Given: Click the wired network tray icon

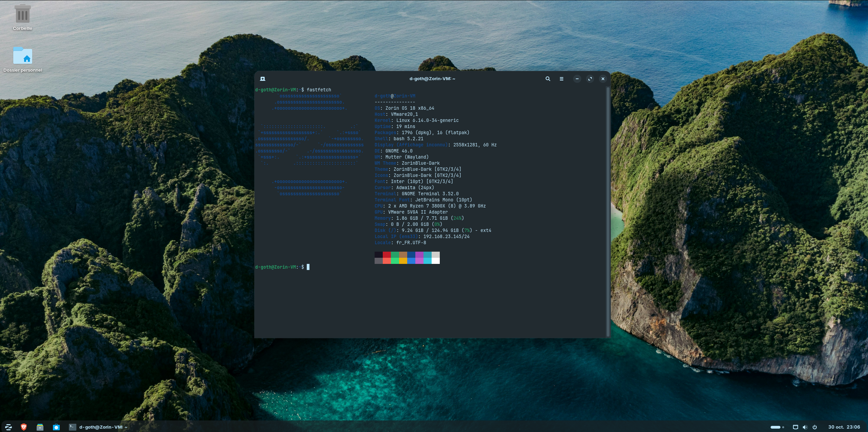Looking at the screenshot, I should point(795,427).
